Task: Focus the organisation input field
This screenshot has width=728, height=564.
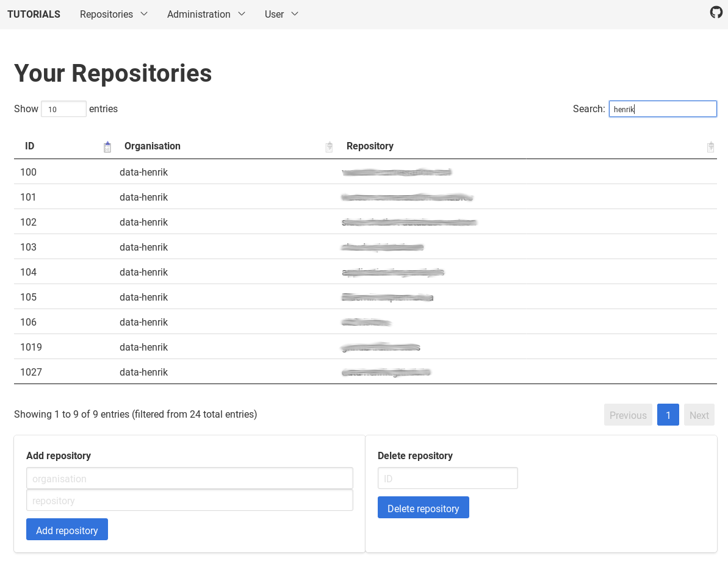Action: click(189, 477)
